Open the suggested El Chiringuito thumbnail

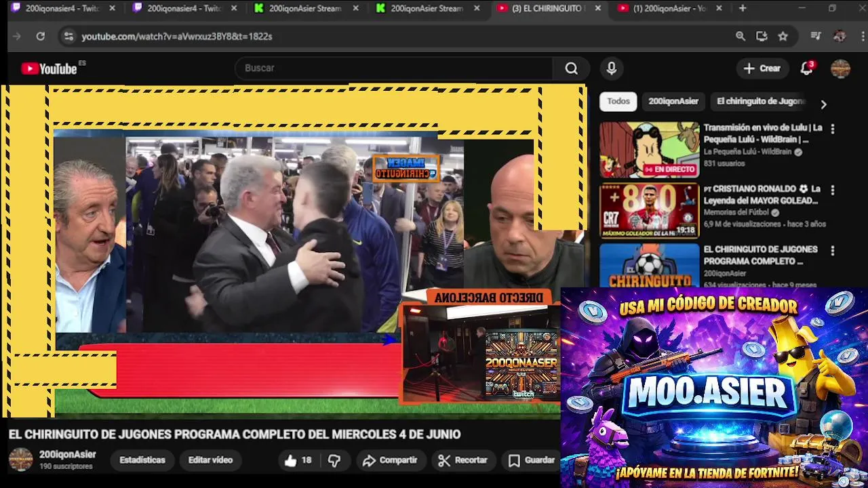click(649, 266)
